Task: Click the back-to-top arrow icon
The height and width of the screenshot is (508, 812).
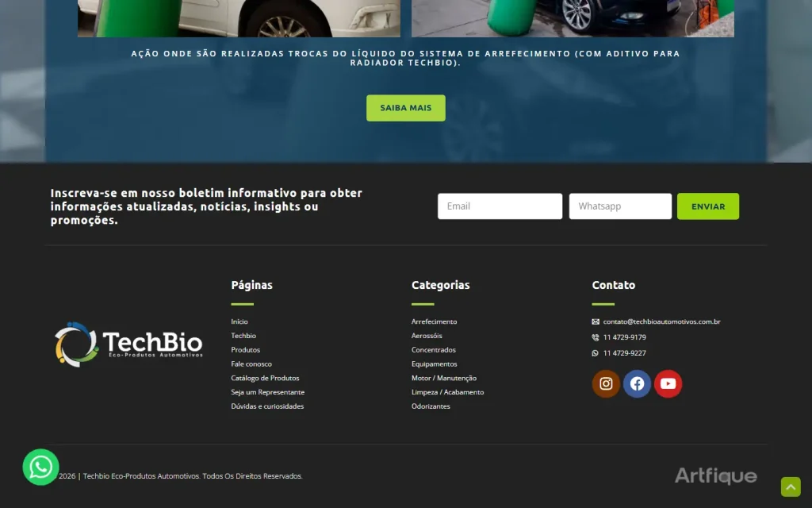Action: point(791,487)
